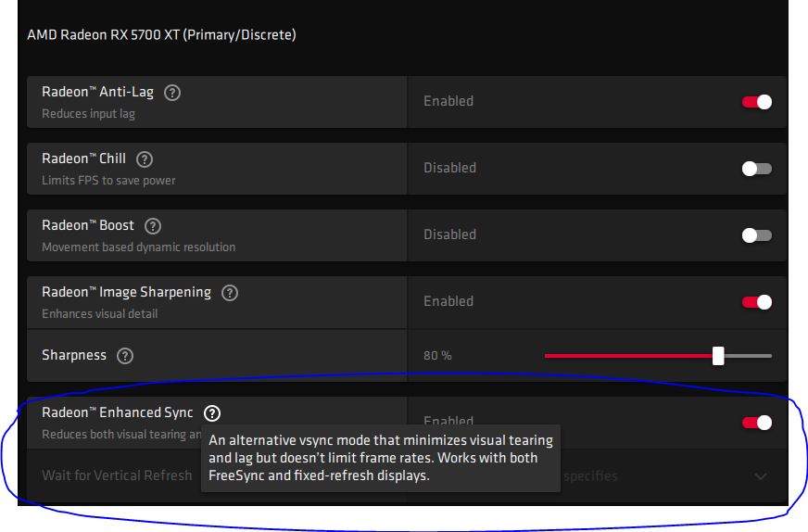The image size is (808, 532).
Task: Show info about Radeon Boost
Action: [153, 226]
